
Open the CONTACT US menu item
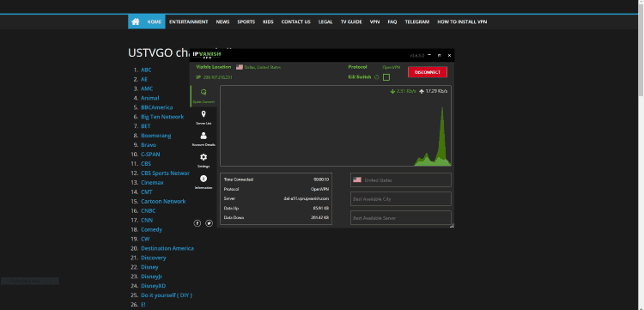[x=295, y=21]
